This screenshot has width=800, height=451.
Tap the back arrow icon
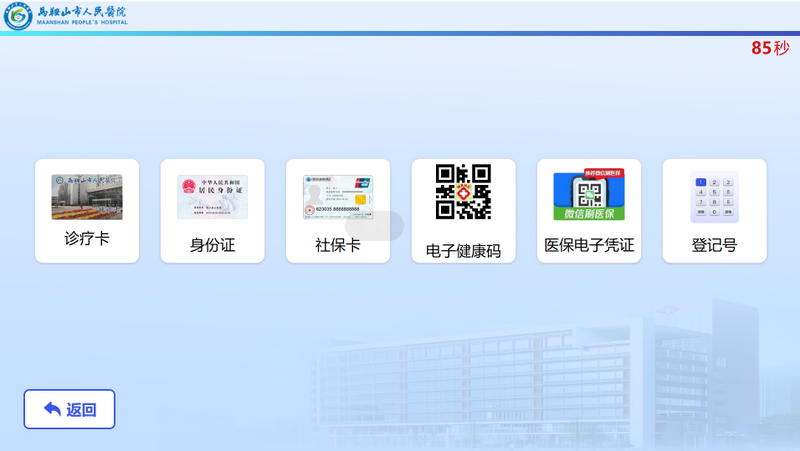[x=52, y=409]
